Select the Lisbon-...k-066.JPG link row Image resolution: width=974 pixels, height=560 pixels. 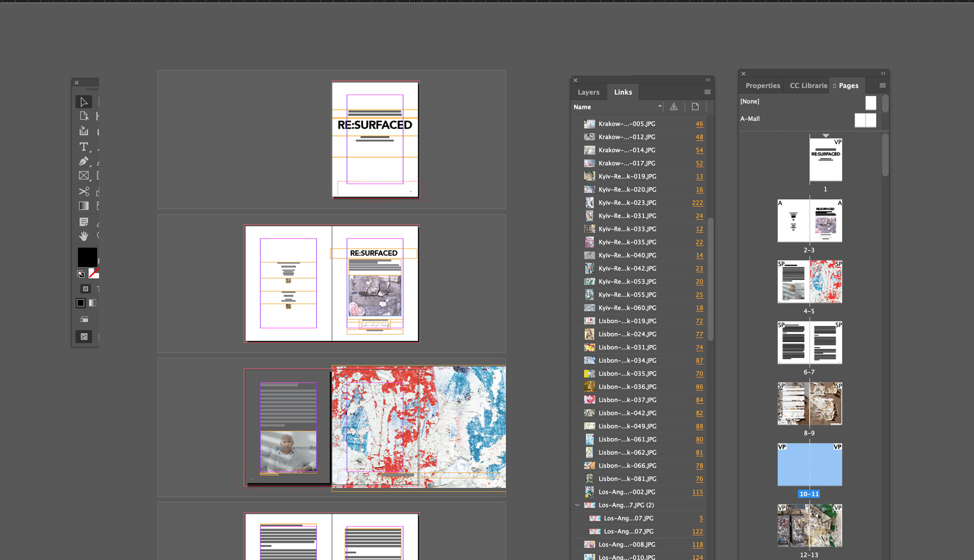tap(639, 466)
